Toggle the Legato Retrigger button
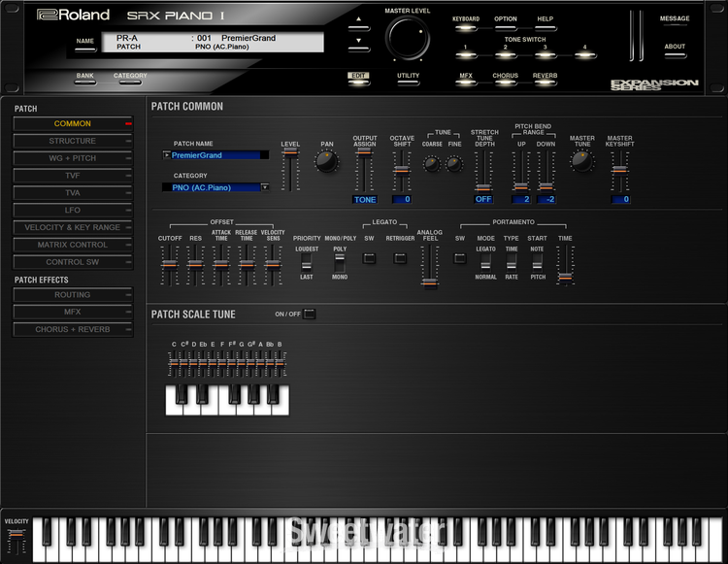Image resolution: width=728 pixels, height=564 pixels. 400,258
